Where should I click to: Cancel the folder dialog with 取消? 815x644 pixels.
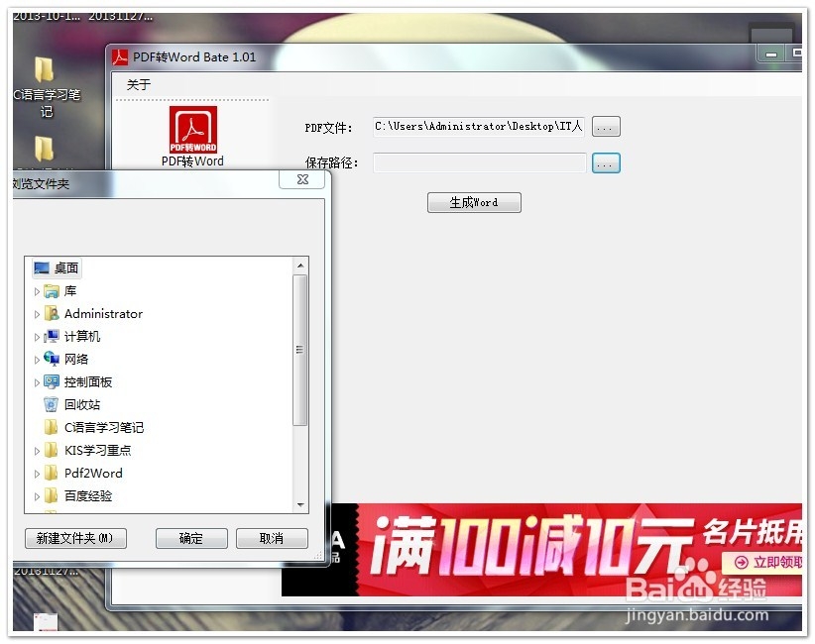tap(272, 538)
